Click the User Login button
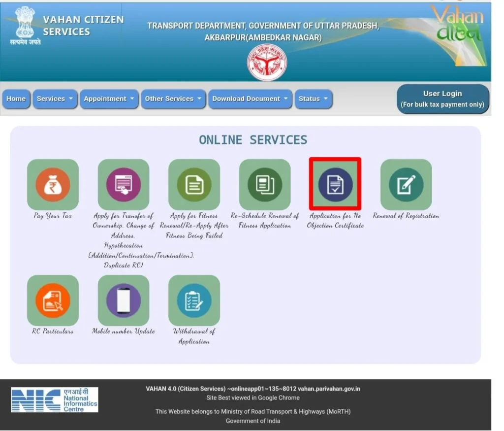 pos(442,99)
